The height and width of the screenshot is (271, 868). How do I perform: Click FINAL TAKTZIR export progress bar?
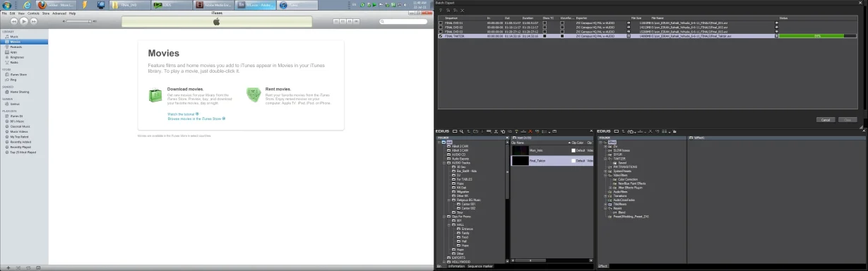click(817, 35)
